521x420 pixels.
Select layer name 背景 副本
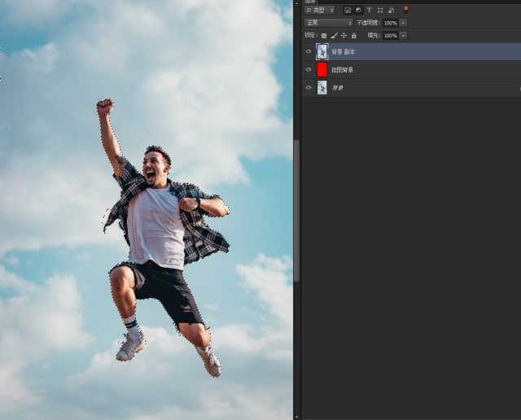(x=344, y=52)
